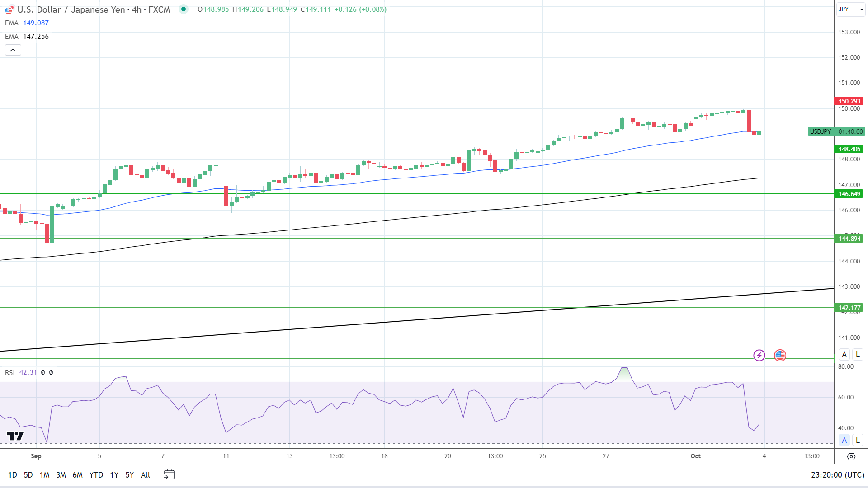This screenshot has width=868, height=488.
Task: Select the 1D time range
Action: pos(12,474)
